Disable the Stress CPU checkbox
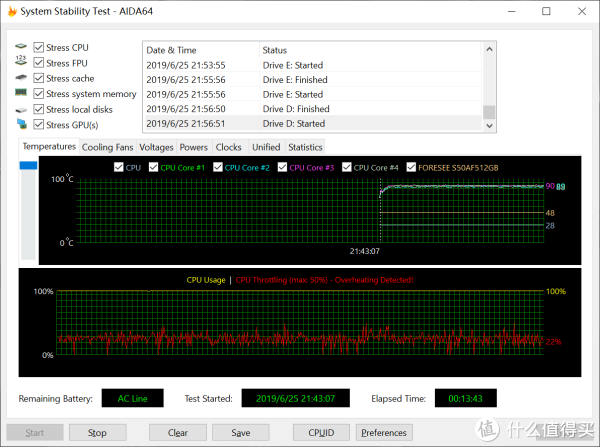This screenshot has width=600, height=447. tap(39, 47)
